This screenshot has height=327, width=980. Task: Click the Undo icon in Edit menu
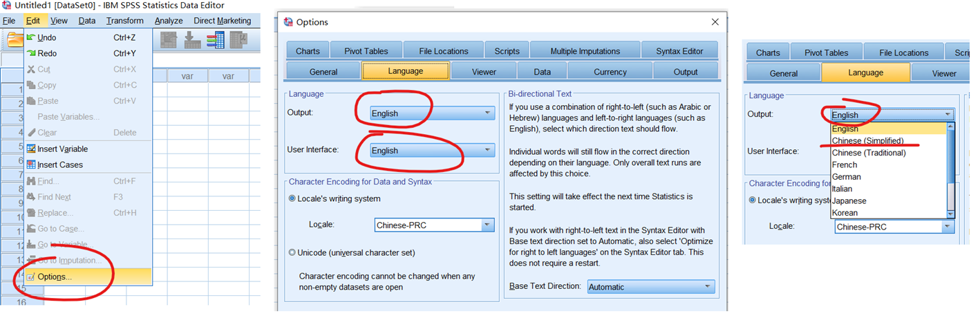click(31, 37)
